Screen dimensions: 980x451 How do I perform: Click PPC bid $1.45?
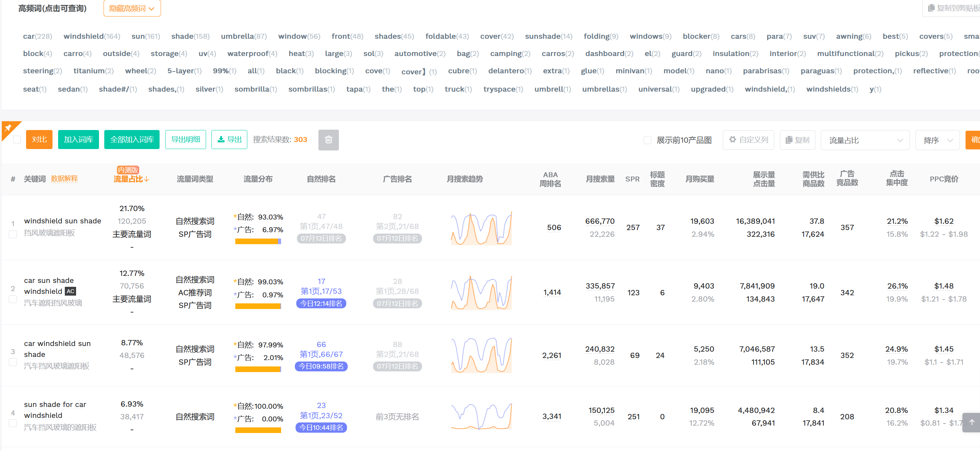tap(943, 349)
